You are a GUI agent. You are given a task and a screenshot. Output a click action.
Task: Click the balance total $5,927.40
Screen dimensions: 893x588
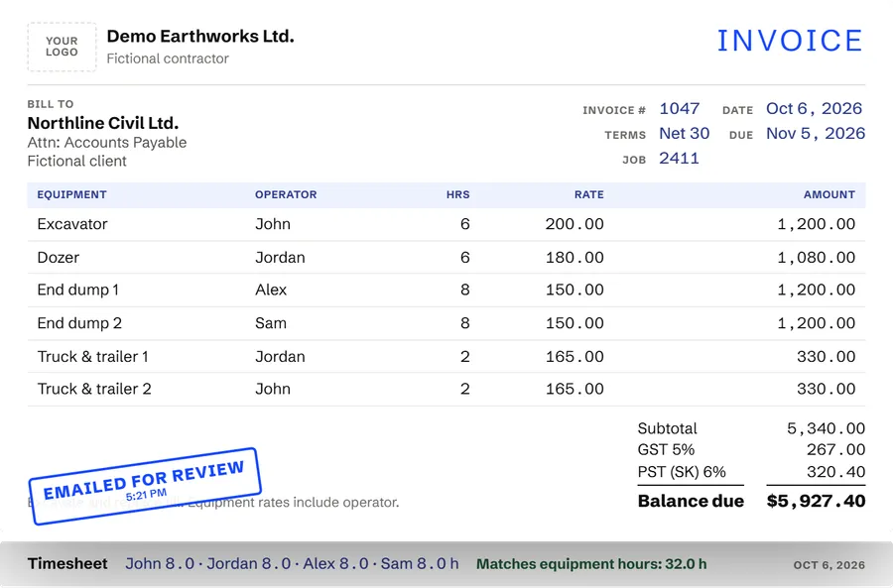[x=817, y=502]
